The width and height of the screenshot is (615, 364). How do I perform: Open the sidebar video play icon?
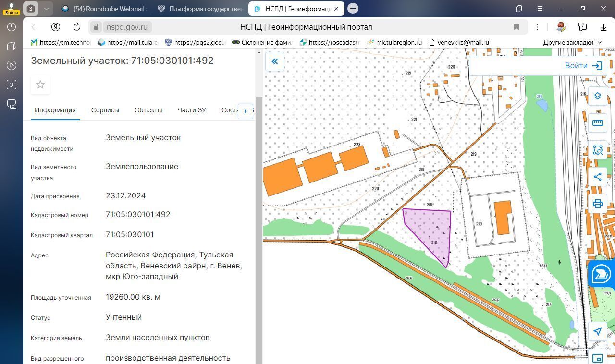click(x=12, y=65)
